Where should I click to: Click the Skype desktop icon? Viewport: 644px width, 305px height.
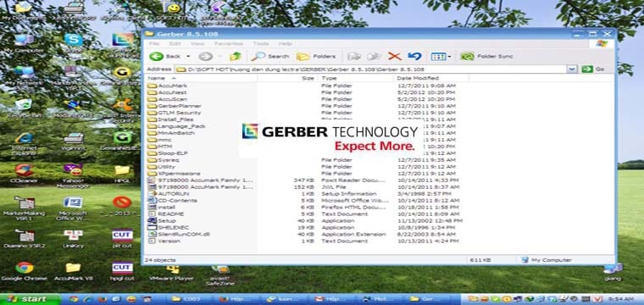click(x=74, y=43)
